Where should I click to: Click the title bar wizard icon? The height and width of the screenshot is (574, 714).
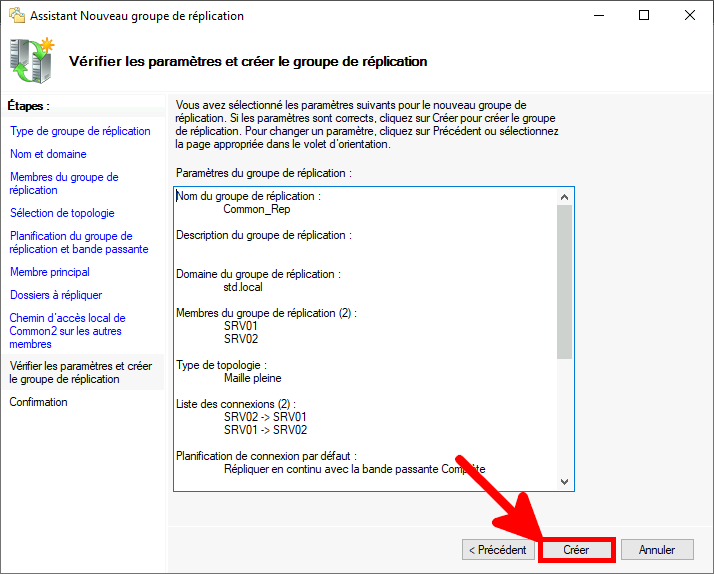pyautogui.click(x=16, y=16)
